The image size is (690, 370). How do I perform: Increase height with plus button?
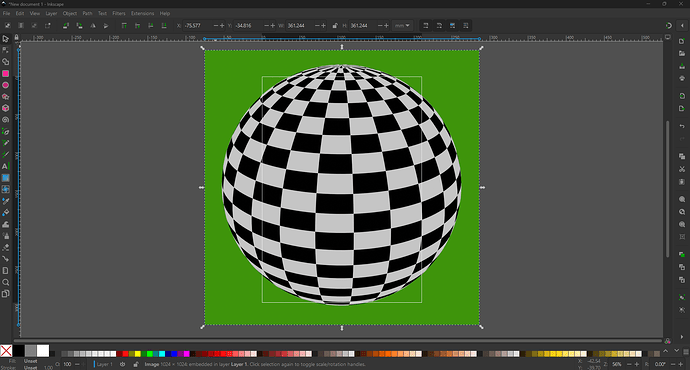click(386, 26)
